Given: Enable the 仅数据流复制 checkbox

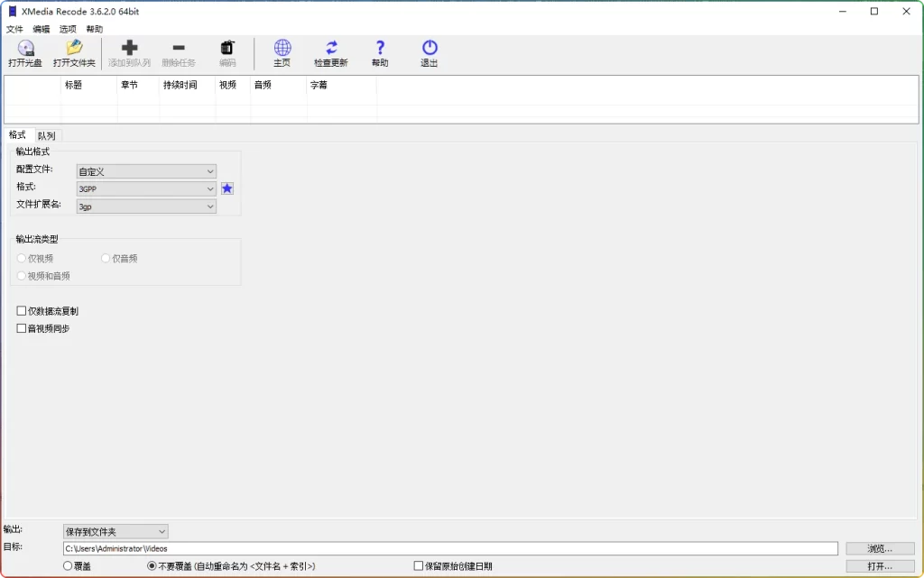Looking at the screenshot, I should tap(22, 310).
